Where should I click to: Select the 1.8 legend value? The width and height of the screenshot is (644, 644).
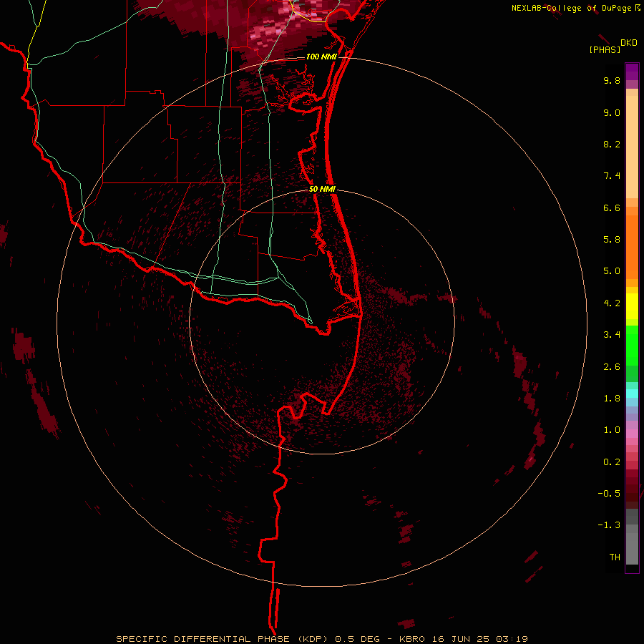pyautogui.click(x=612, y=399)
